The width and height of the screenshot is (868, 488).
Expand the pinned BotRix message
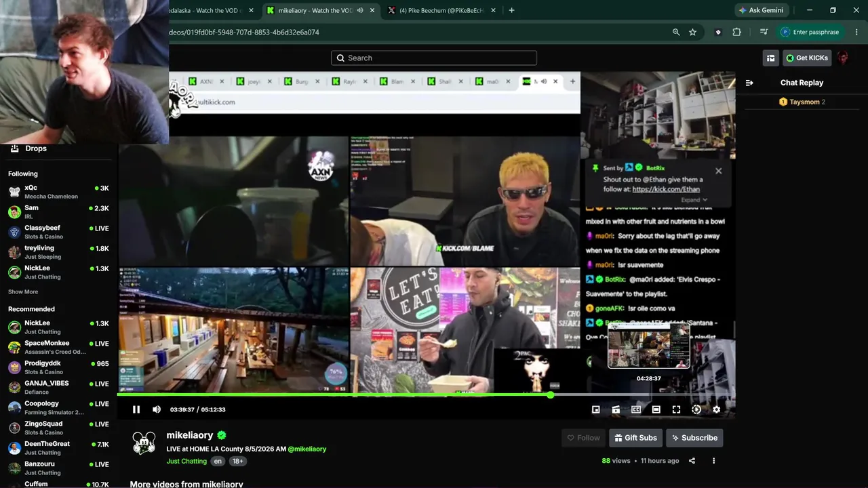pos(694,200)
